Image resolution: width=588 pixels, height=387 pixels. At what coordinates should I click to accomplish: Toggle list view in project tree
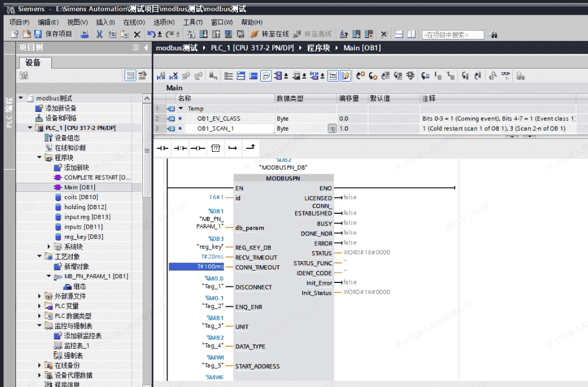[x=142, y=76]
